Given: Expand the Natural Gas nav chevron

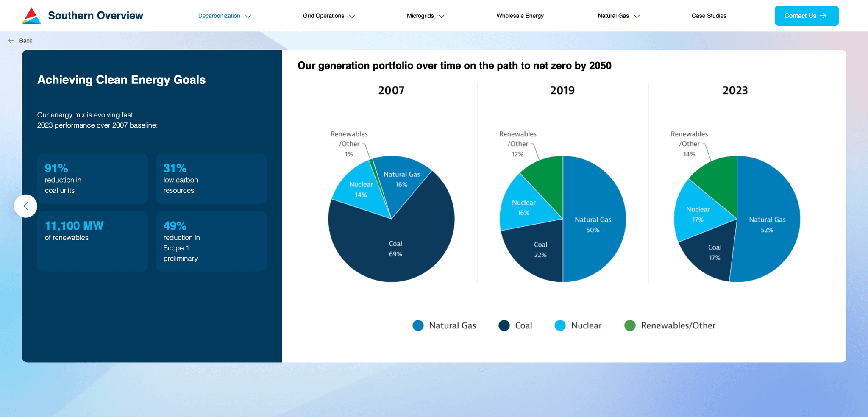Looking at the screenshot, I should tap(637, 16).
